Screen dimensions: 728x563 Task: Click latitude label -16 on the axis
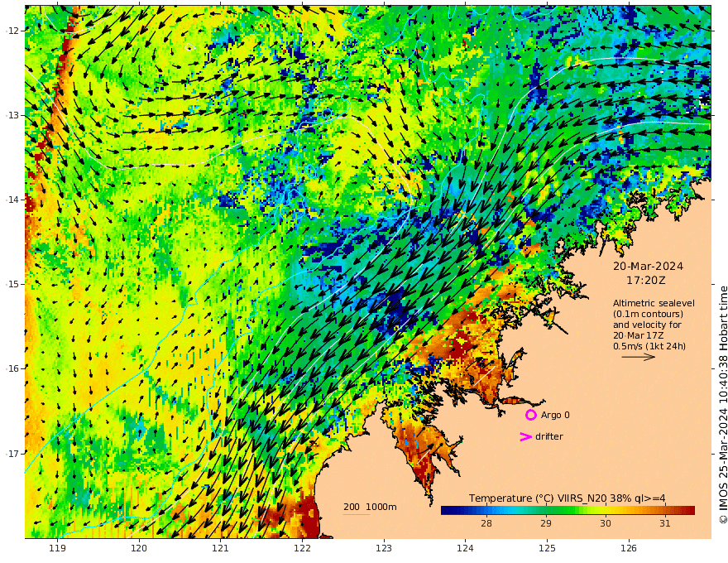click(x=12, y=368)
